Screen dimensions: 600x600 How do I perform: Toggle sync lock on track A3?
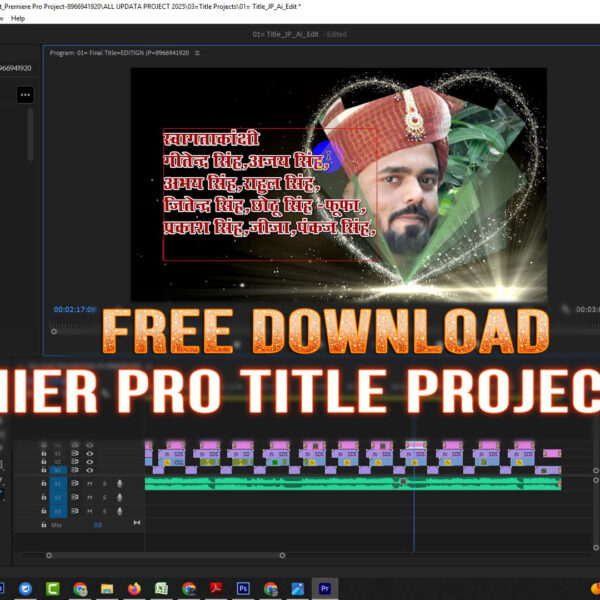(x=75, y=511)
